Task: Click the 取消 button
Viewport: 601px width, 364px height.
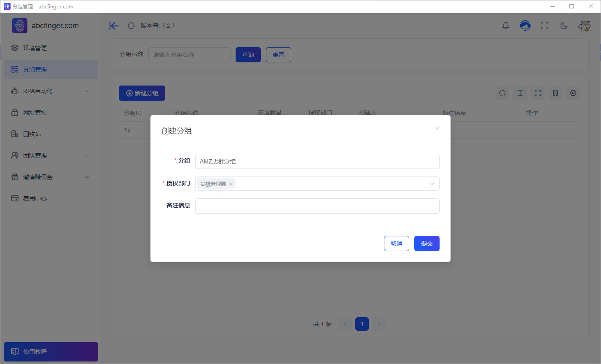Action: click(x=397, y=244)
